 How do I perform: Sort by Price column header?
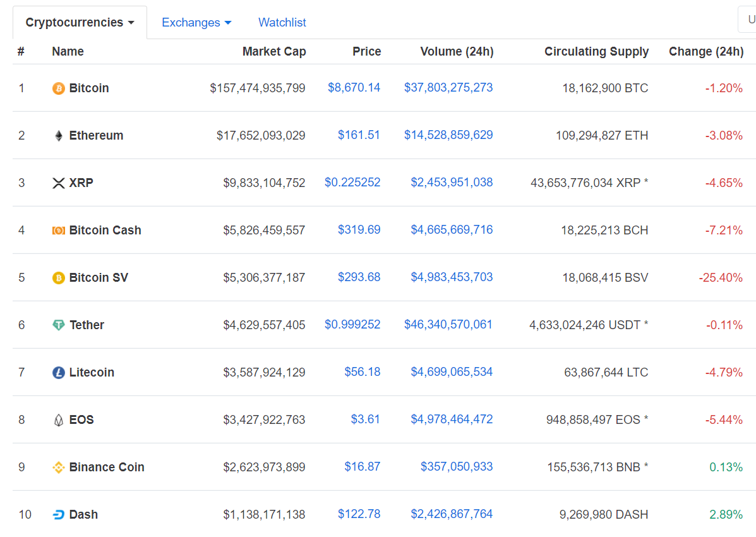(366, 52)
